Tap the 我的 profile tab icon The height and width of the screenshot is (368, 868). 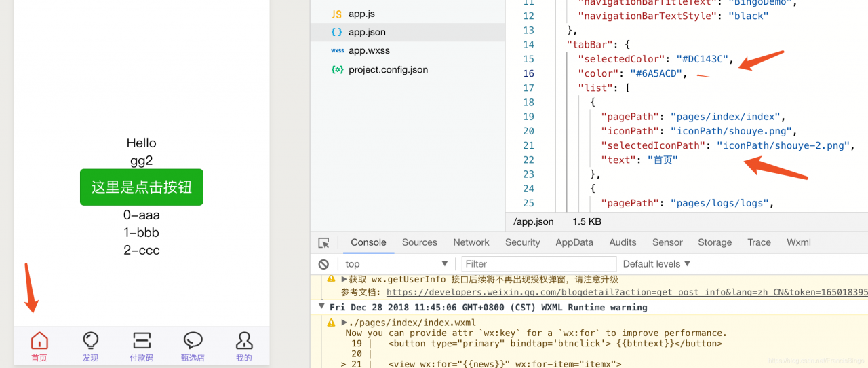pyautogui.click(x=244, y=340)
